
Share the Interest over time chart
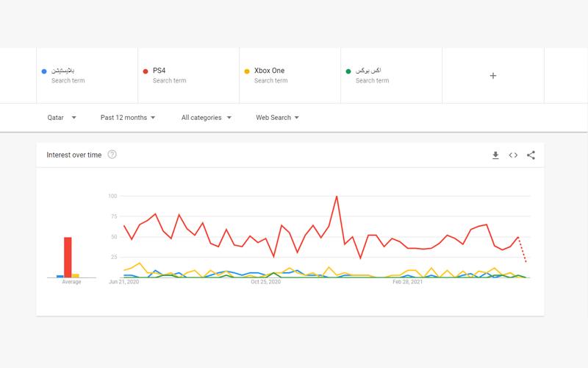(x=531, y=155)
